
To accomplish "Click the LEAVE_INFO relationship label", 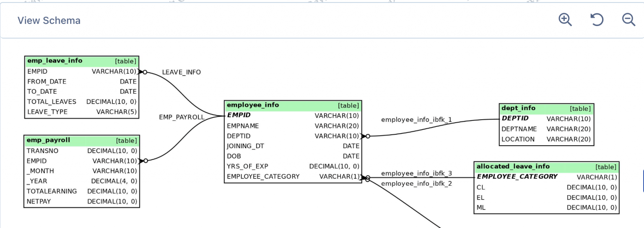I will click(x=182, y=72).
